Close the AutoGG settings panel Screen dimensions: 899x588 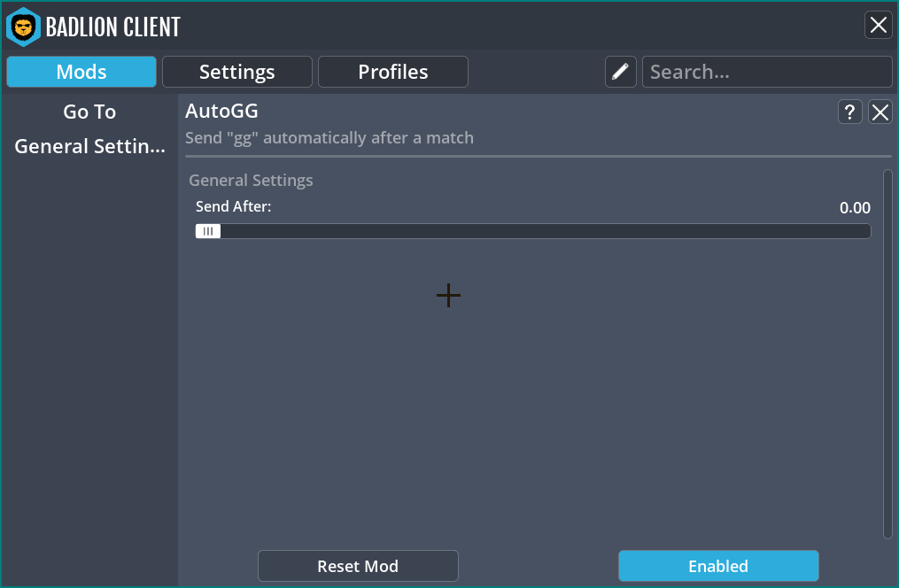pyautogui.click(x=880, y=112)
